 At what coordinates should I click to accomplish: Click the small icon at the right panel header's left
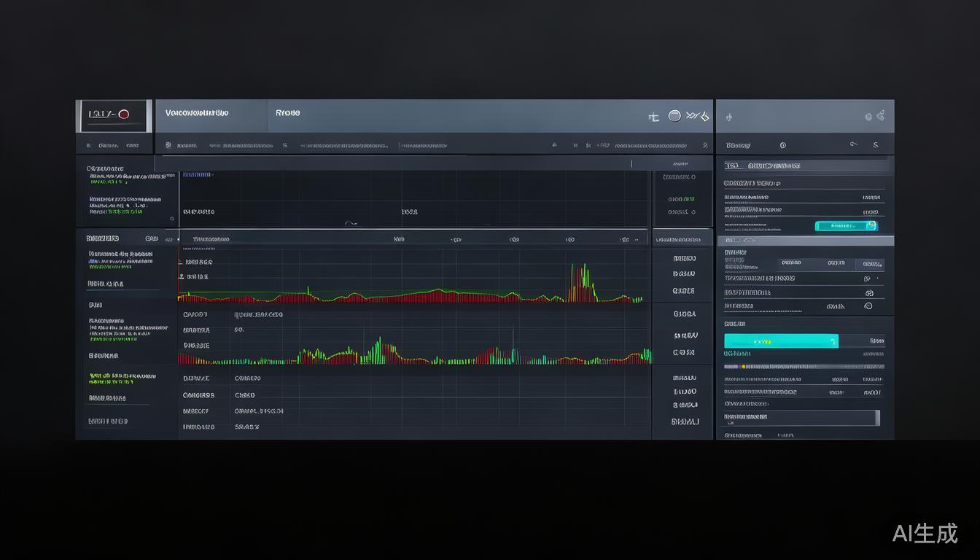[729, 117]
